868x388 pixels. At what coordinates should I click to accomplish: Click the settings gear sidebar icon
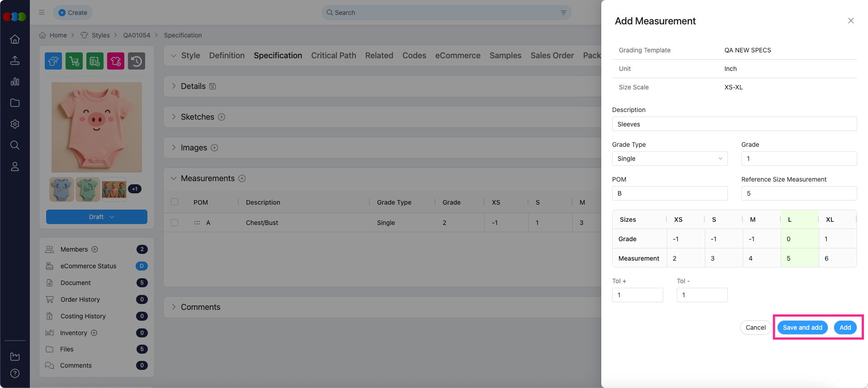pyautogui.click(x=15, y=124)
